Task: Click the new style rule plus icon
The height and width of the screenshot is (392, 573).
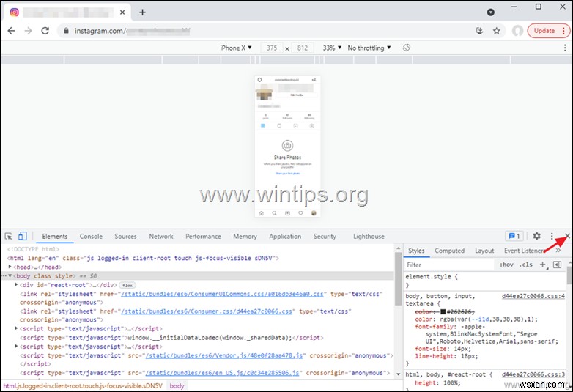Action: [543, 265]
